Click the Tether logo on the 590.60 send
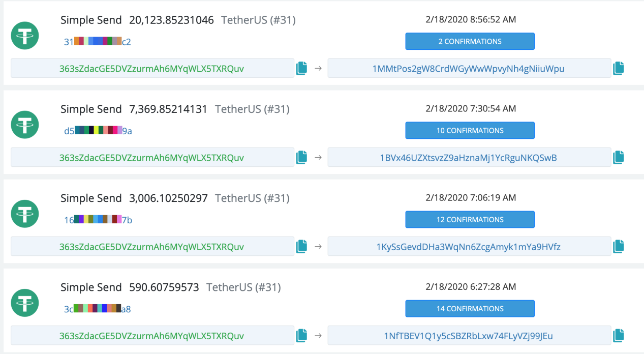 24,303
